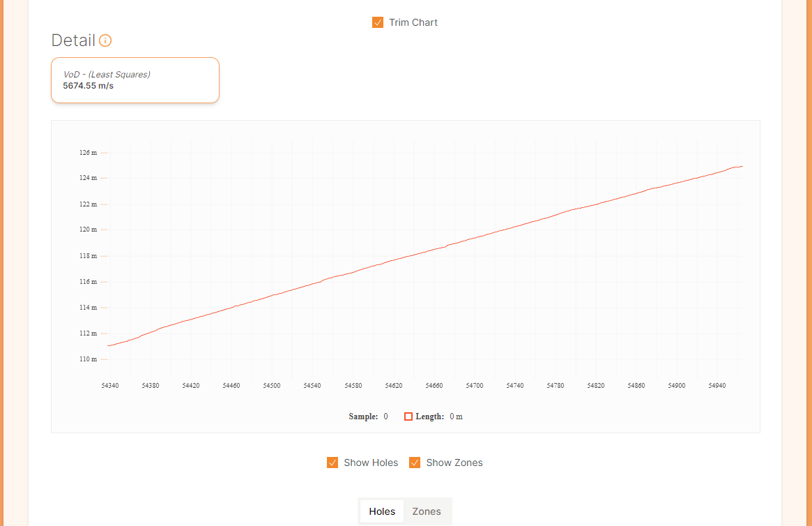Click the red Length legend square
This screenshot has height=526, width=812.
(x=408, y=416)
